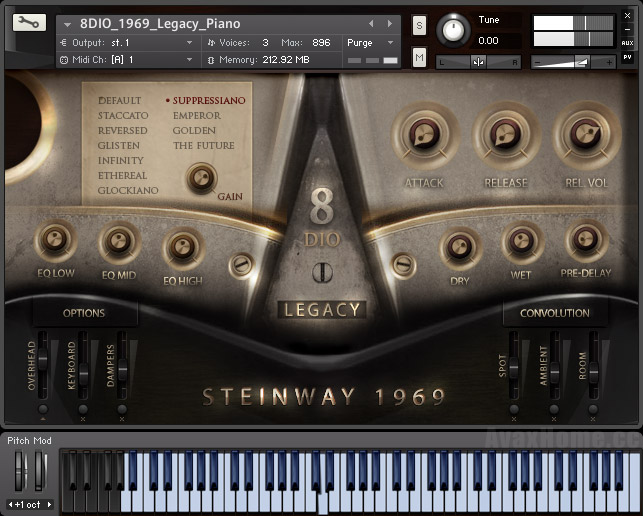Toggle the DAMPERS mic on/off button

[122, 409]
